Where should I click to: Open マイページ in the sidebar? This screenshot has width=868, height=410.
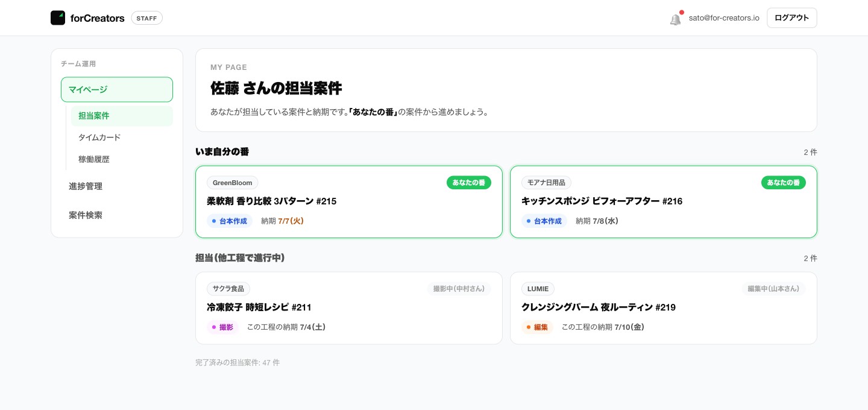(117, 90)
